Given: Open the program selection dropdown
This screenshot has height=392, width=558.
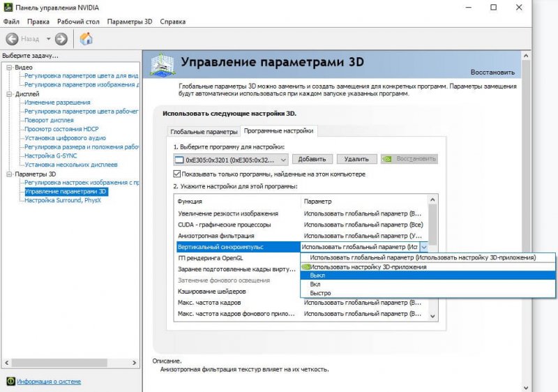Looking at the screenshot, I should [231, 160].
